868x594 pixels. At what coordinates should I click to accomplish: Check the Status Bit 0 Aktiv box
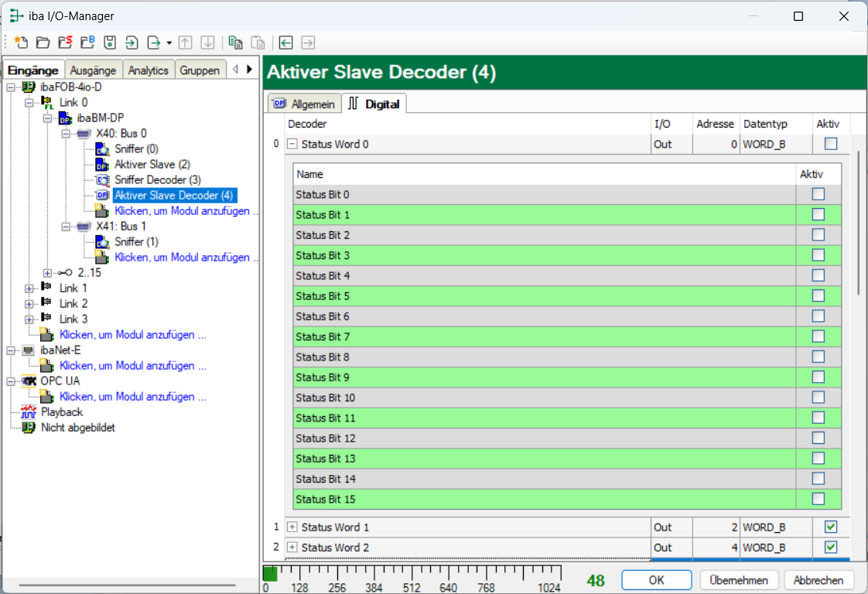pos(818,194)
